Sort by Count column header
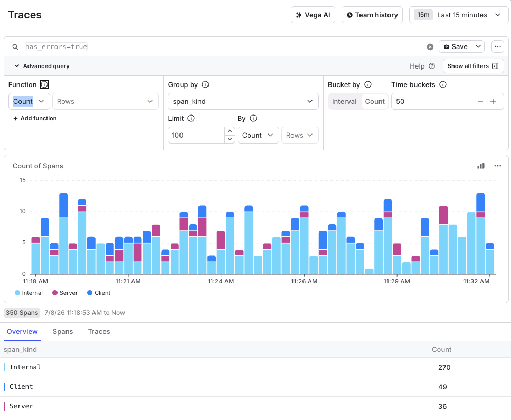Image resolution: width=511 pixels, height=420 pixels. pyautogui.click(x=442, y=350)
